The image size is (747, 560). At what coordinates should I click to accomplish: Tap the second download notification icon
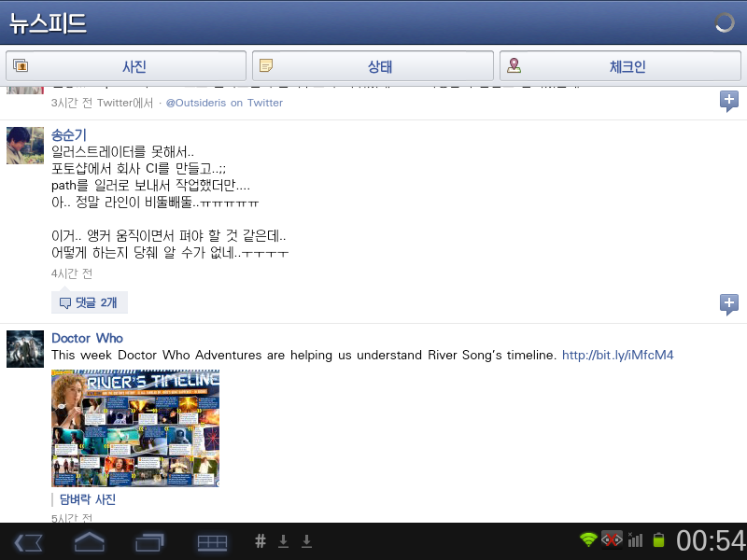coord(307,541)
